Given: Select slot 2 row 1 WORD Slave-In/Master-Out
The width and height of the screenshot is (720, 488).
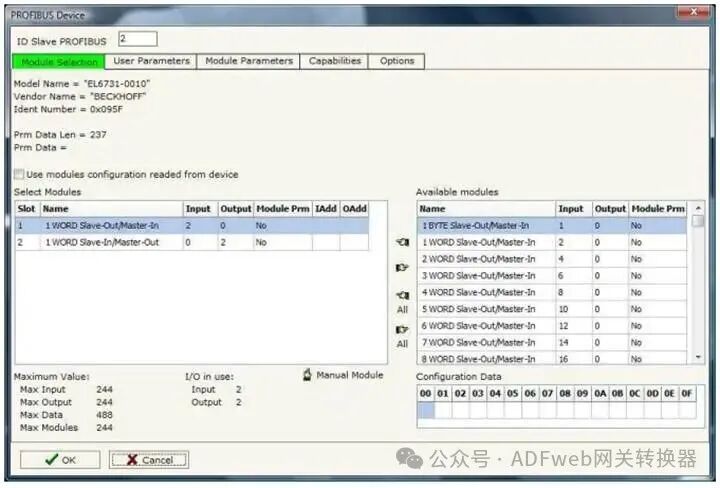Looking at the screenshot, I should click(191, 242).
